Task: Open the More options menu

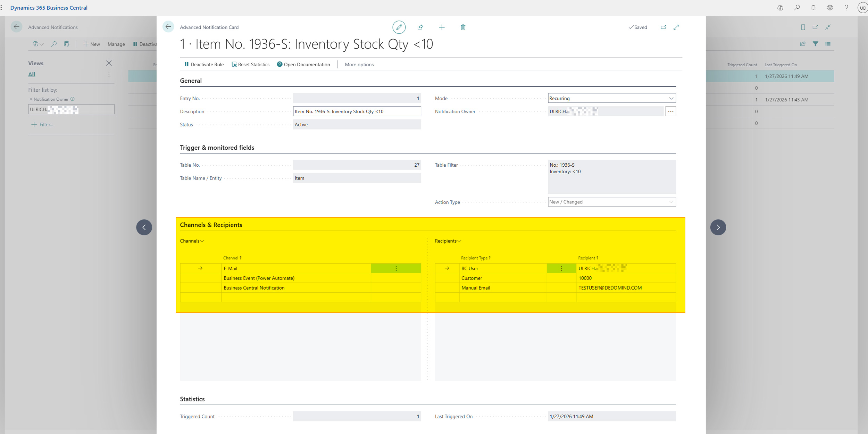Action: [x=359, y=65]
